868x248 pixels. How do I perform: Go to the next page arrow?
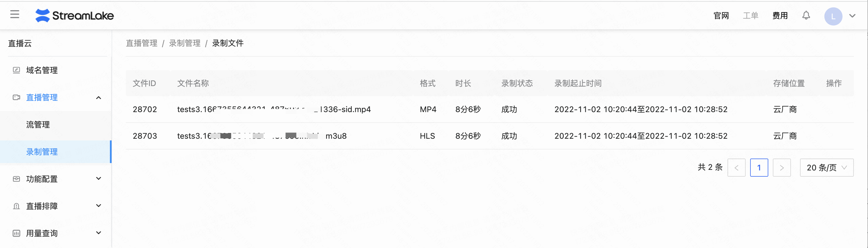pyautogui.click(x=781, y=168)
